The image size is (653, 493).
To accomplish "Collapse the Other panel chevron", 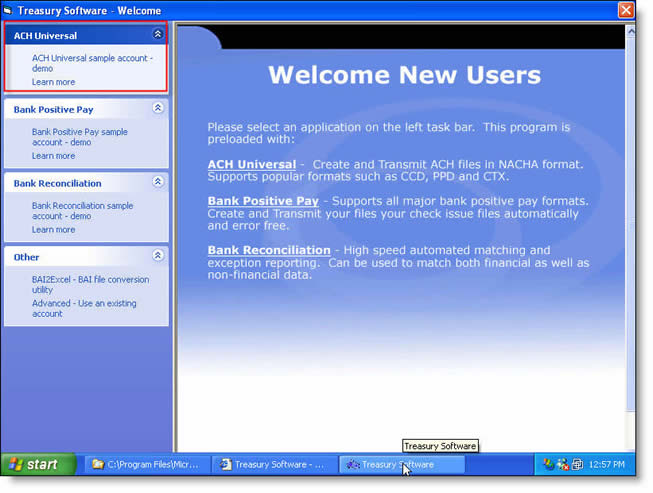I will pos(158,256).
